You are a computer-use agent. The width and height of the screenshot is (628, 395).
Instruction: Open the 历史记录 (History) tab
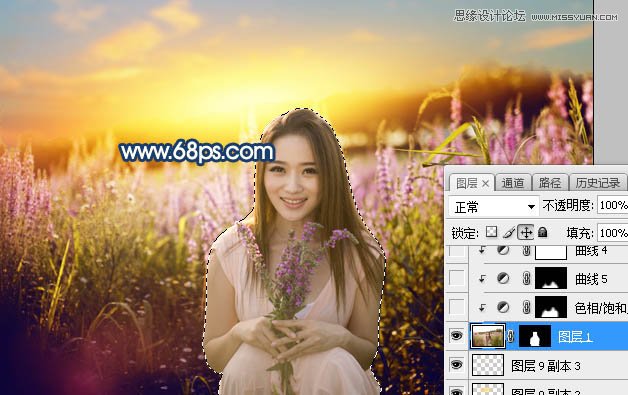[598, 183]
